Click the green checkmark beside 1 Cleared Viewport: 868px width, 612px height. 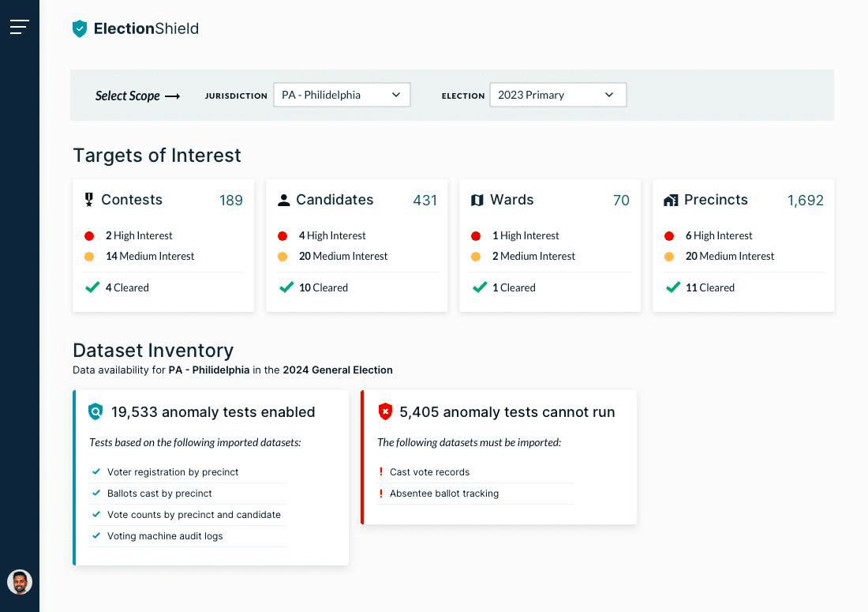[480, 287]
